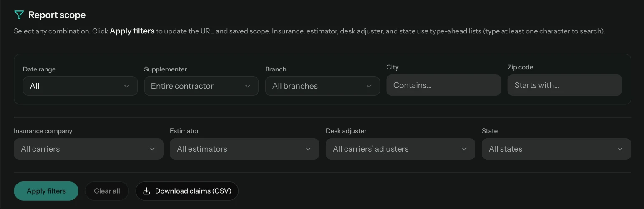Focus the Zip code Starts with field
This screenshot has height=209, width=644.
[x=565, y=85]
